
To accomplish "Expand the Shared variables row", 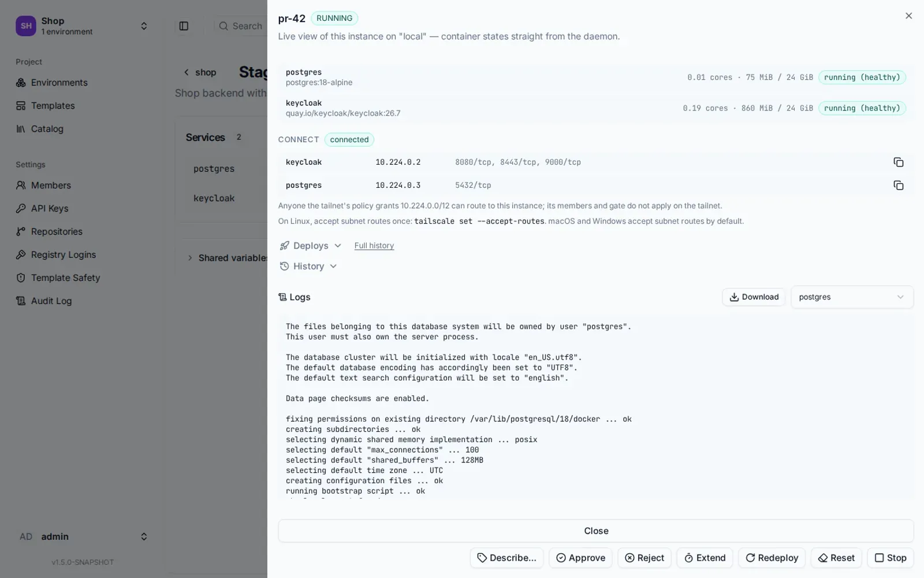I will pos(226,258).
